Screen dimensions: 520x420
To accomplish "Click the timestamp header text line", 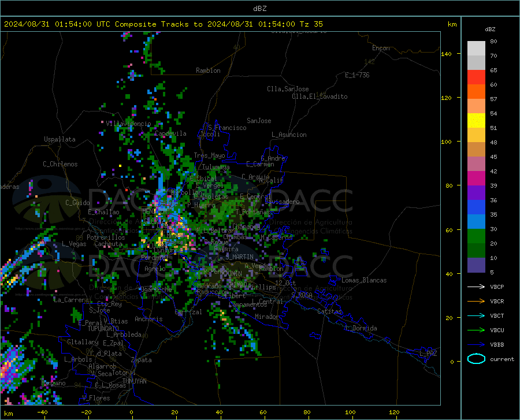I will (163, 24).
